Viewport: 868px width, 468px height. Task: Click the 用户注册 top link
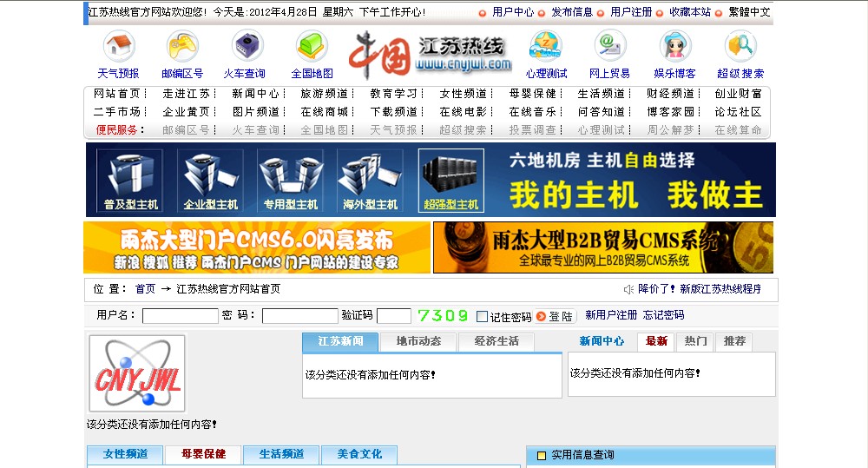point(631,11)
